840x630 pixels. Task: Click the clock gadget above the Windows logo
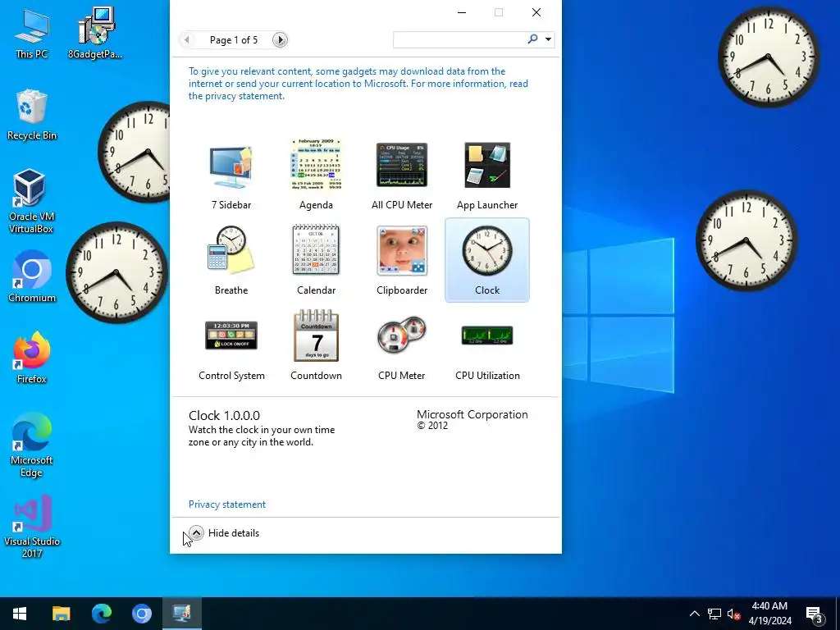(746, 240)
